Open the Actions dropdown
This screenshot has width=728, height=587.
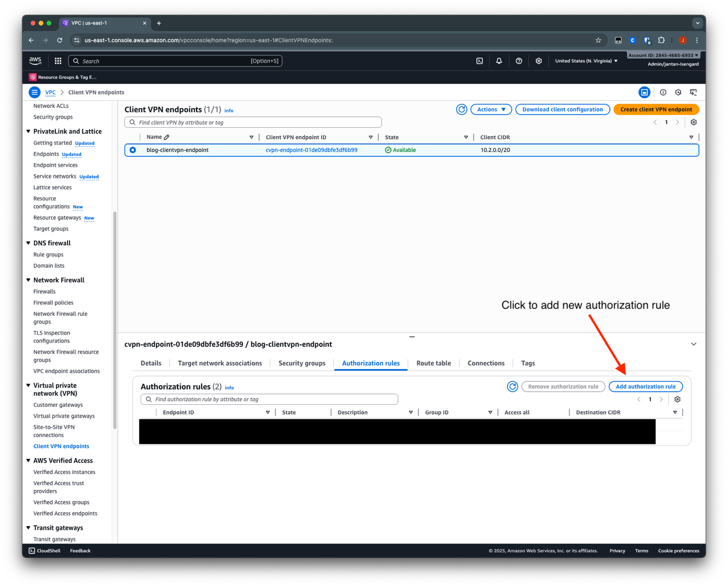(491, 109)
